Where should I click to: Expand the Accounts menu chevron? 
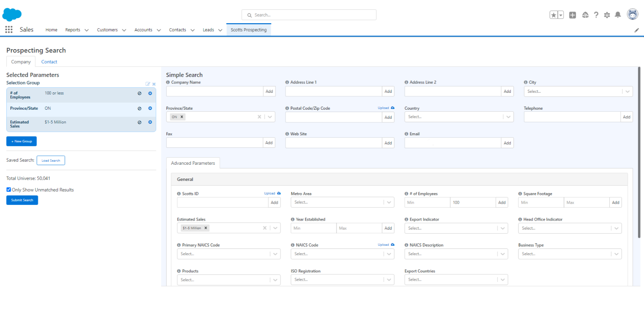point(159,30)
